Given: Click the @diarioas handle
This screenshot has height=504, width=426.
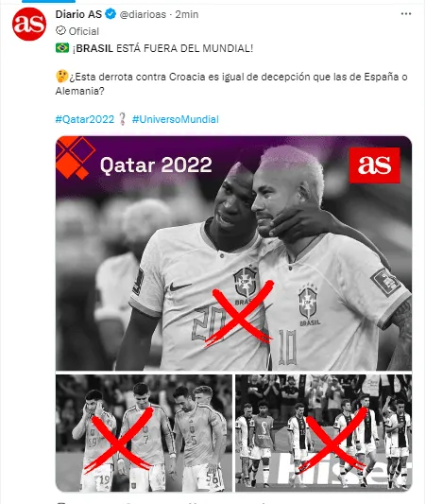Looking at the screenshot, I should click(143, 14).
